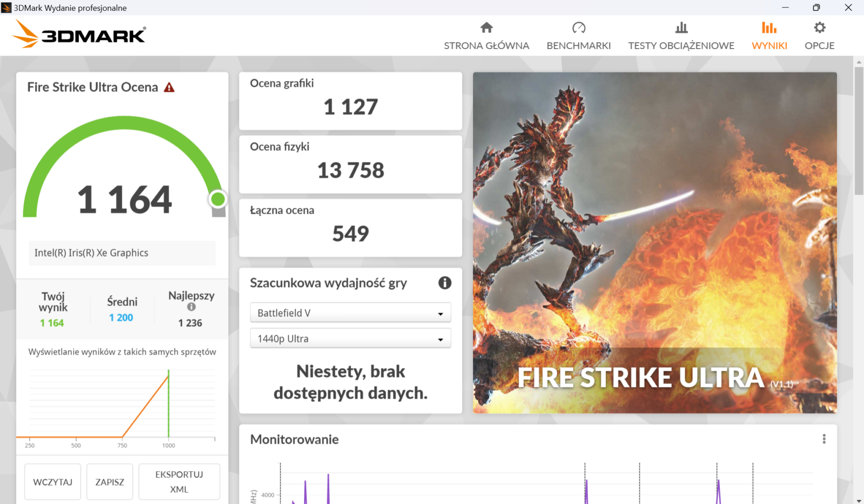Click the home icon for Strona Główna
Image resolution: width=864 pixels, height=504 pixels.
tap(487, 28)
